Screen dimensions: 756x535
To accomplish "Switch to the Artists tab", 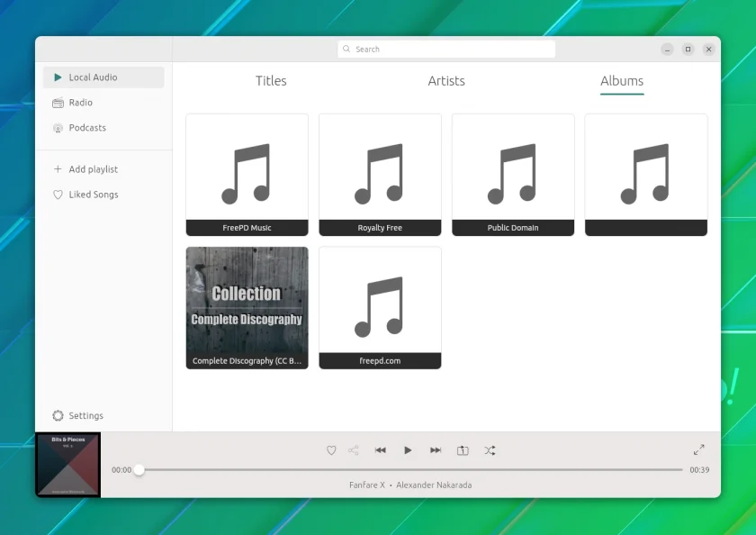I will [446, 80].
